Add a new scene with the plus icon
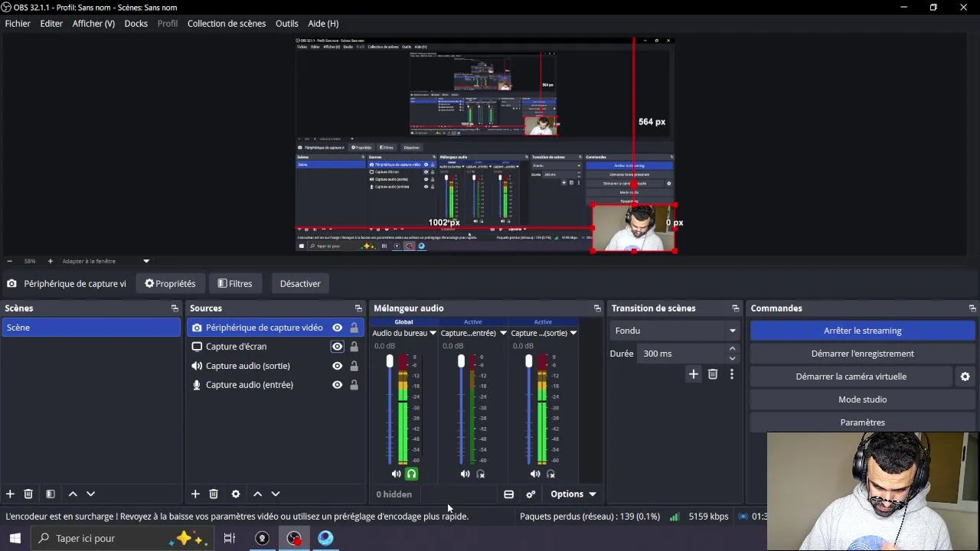 tap(10, 494)
